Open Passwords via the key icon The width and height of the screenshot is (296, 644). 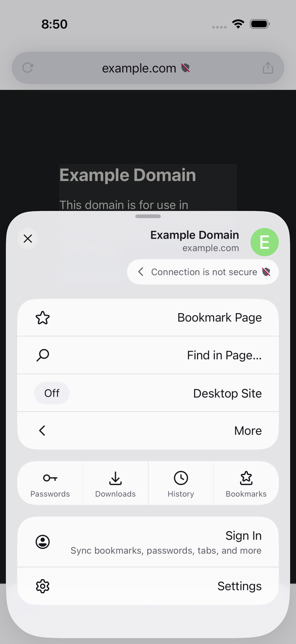[x=50, y=478]
